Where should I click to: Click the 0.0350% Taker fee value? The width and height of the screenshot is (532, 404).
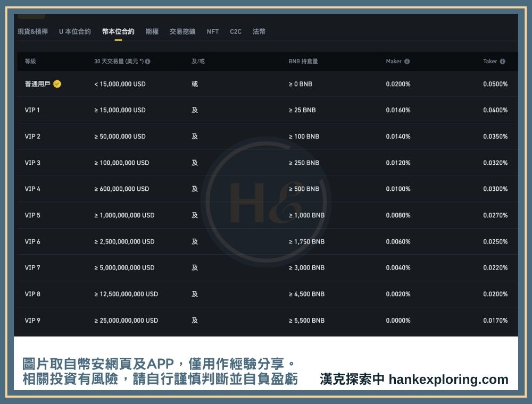coord(495,136)
